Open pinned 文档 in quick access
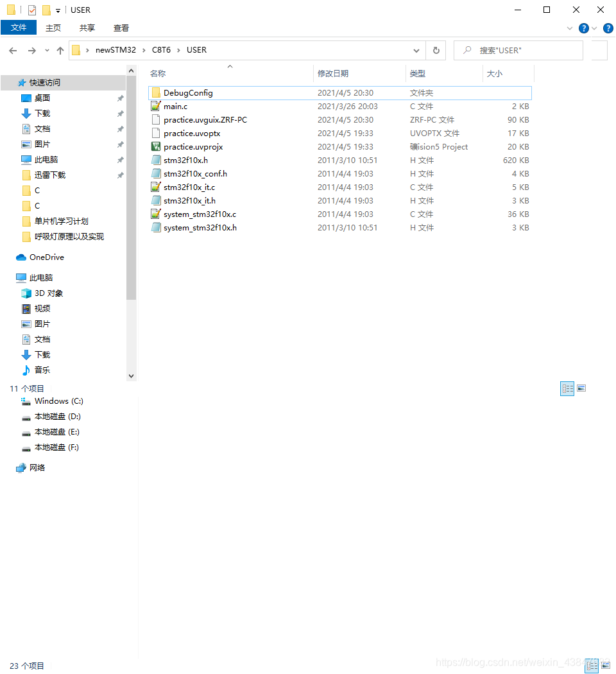Viewport: 616px width, 674px height. click(x=42, y=129)
